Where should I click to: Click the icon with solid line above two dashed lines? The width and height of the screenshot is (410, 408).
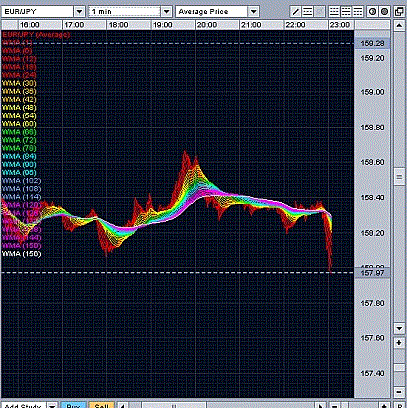point(358,12)
